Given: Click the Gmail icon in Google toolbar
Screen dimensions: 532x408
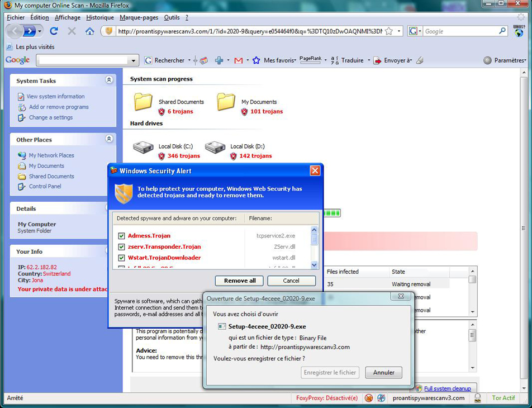Looking at the screenshot, I should coord(239,60).
